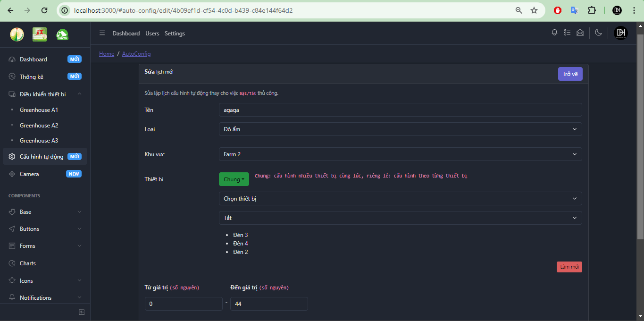Open Chrome three-dot menu

point(634,10)
